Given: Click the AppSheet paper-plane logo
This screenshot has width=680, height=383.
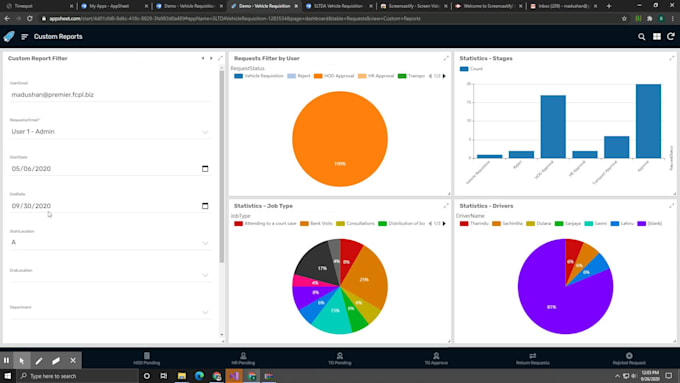Looking at the screenshot, I should pyautogui.click(x=9, y=36).
